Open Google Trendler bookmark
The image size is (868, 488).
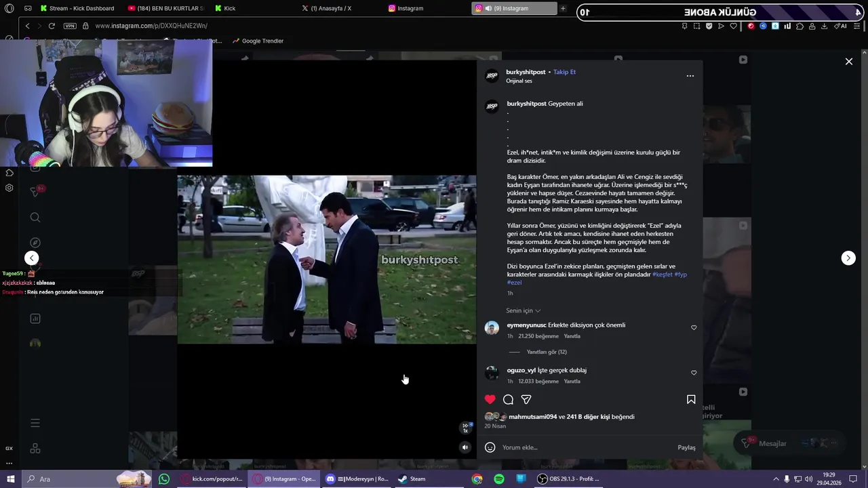pos(258,41)
